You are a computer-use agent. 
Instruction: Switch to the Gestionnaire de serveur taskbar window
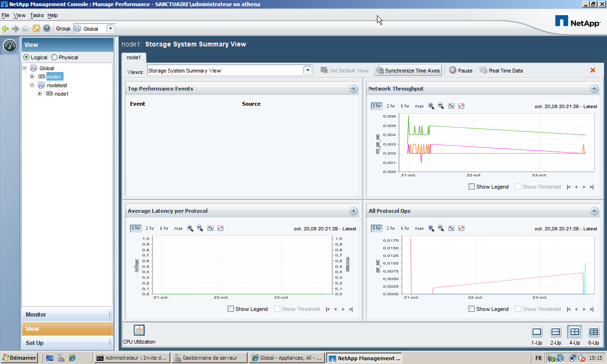(x=210, y=358)
